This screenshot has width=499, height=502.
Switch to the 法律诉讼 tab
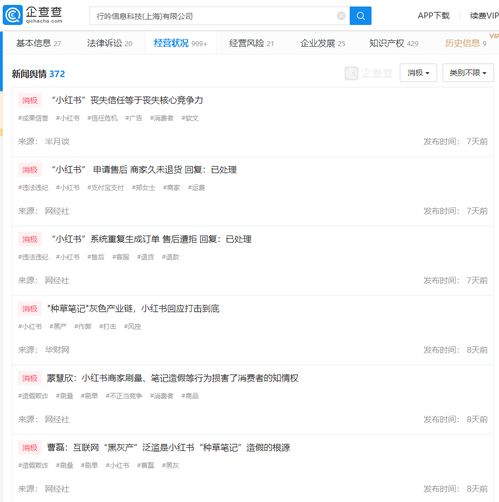109,43
